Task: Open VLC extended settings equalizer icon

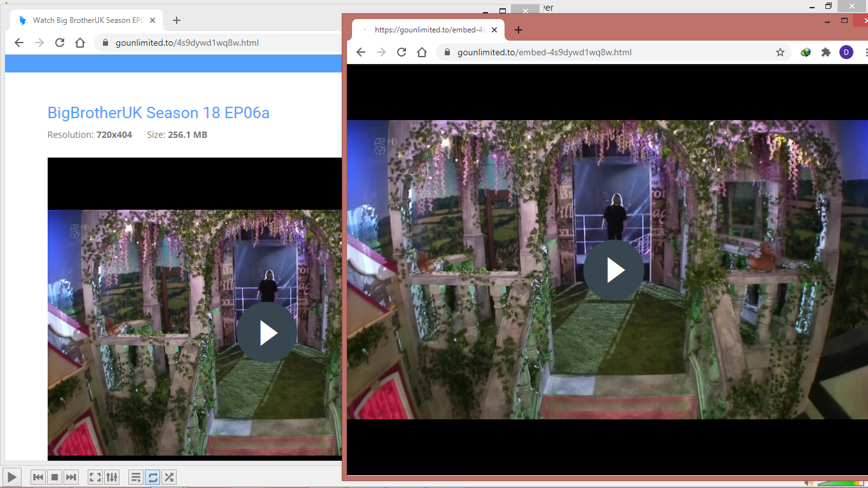Action: (x=112, y=477)
